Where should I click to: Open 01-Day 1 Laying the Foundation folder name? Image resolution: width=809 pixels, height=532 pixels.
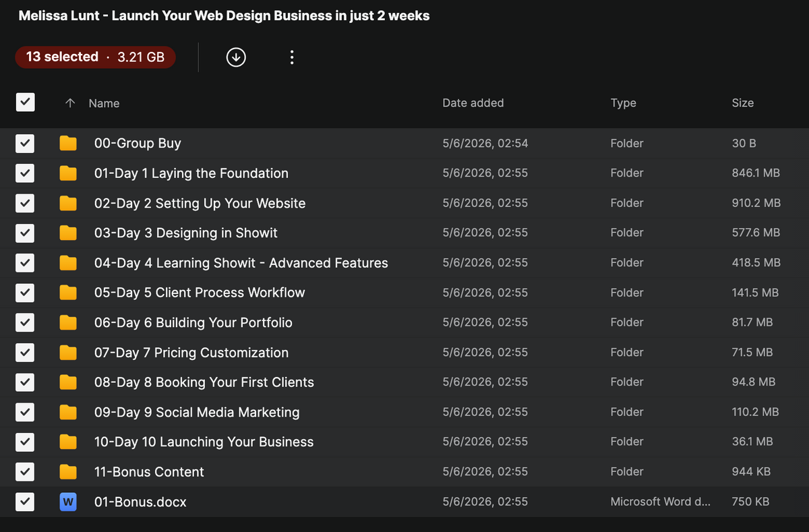191,173
